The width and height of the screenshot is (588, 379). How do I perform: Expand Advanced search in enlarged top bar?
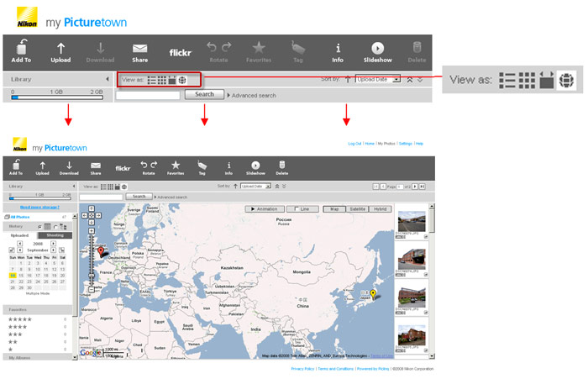pos(252,95)
